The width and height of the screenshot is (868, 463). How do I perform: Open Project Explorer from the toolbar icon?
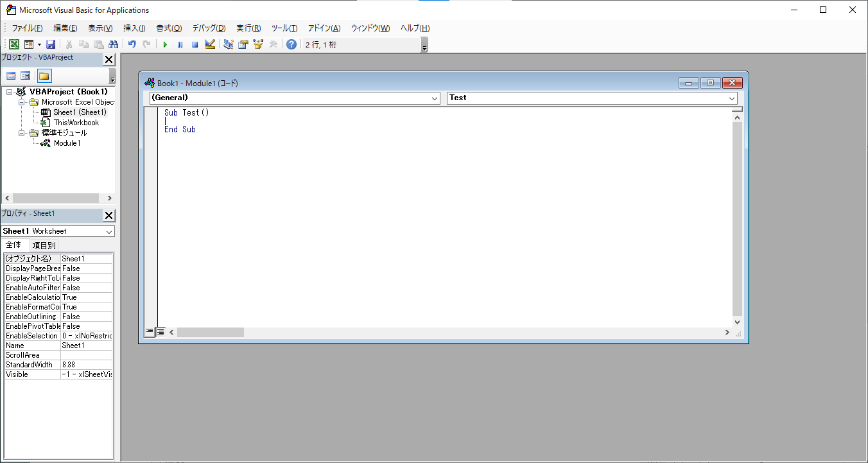(229, 44)
